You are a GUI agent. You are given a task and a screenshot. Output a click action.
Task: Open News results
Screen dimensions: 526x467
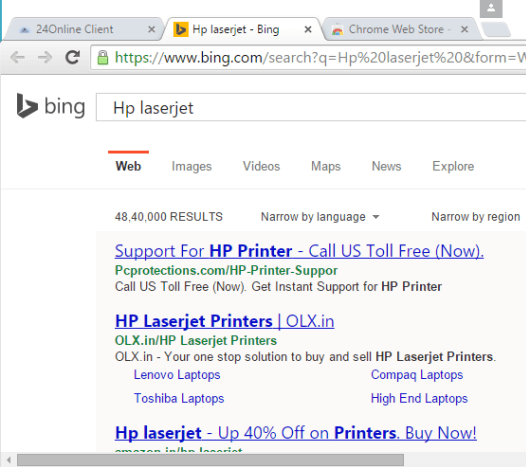pos(386,166)
